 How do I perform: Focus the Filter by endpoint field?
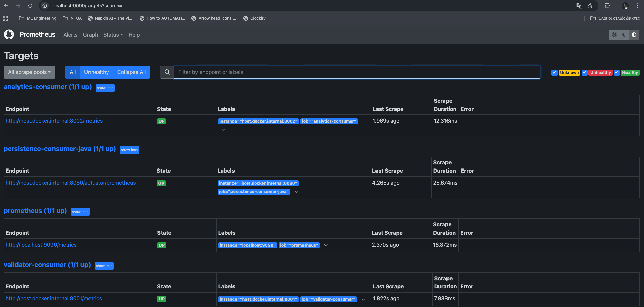coord(357,72)
